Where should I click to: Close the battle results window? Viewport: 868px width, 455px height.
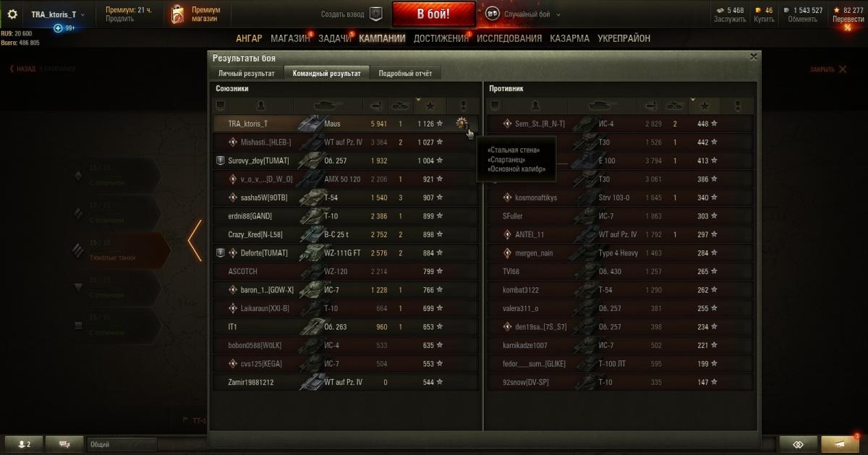tap(754, 56)
